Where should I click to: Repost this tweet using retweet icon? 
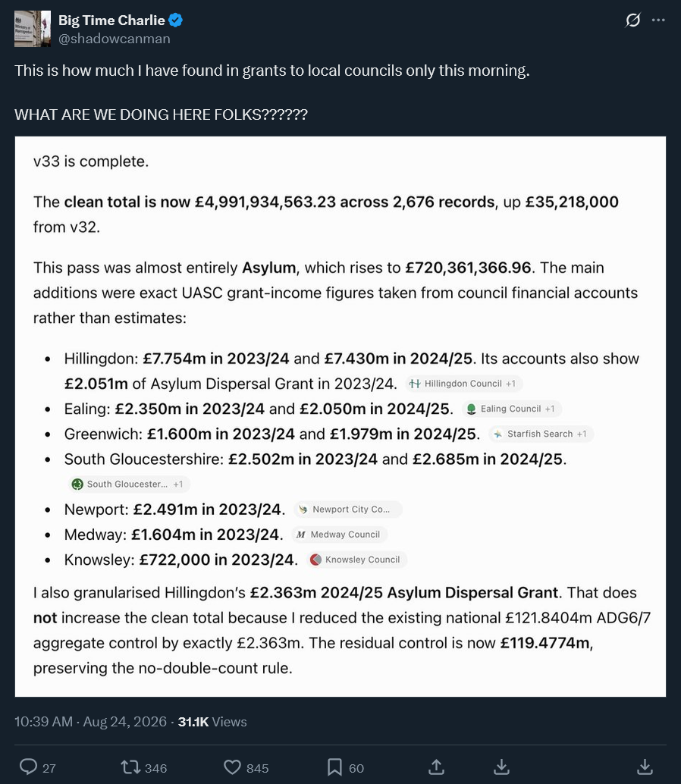pyautogui.click(x=130, y=767)
